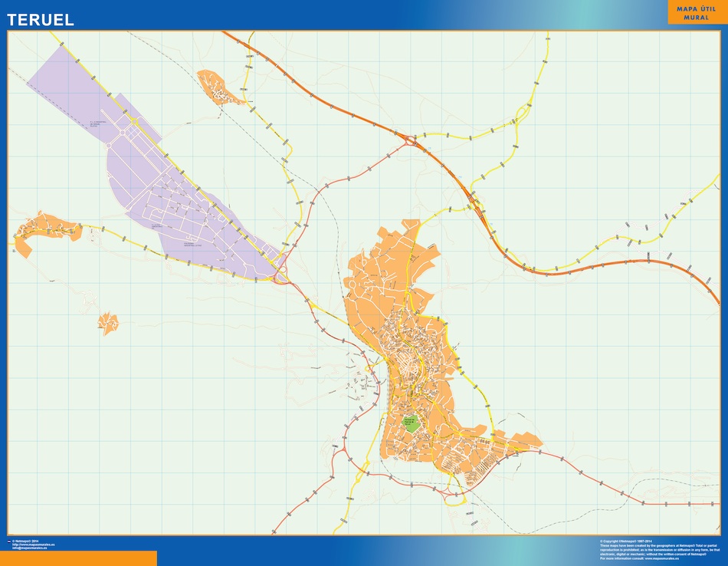Open the http://www.mapasmurales.es link at bottom left
This screenshot has width=728, height=566.
click(x=33, y=545)
